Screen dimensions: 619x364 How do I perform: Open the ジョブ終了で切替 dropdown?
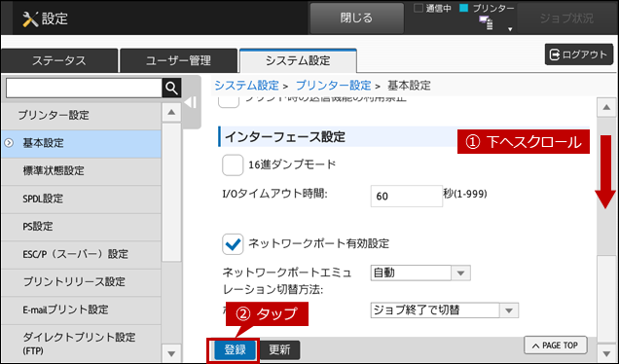coord(445,310)
